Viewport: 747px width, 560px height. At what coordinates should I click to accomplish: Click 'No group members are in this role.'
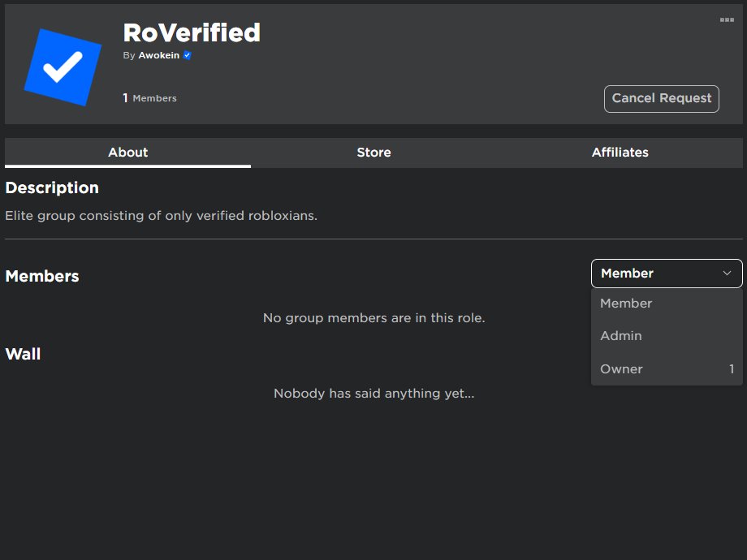click(374, 317)
